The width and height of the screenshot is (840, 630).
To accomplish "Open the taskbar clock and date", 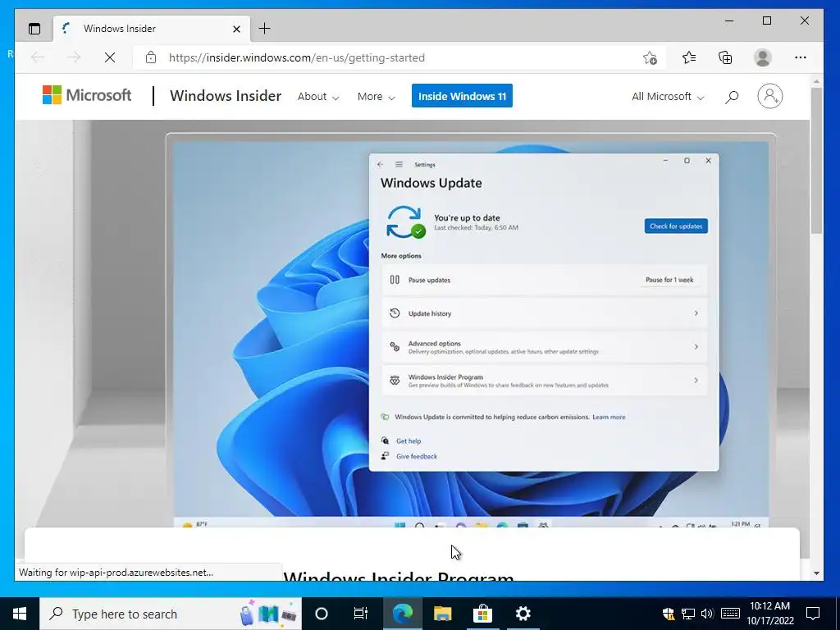I will (769, 614).
